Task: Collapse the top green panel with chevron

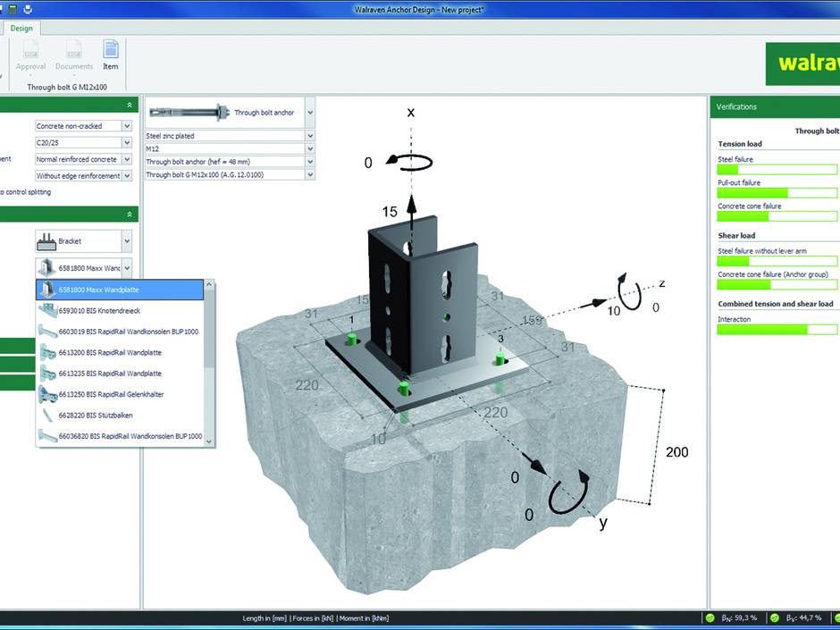Action: [x=130, y=105]
